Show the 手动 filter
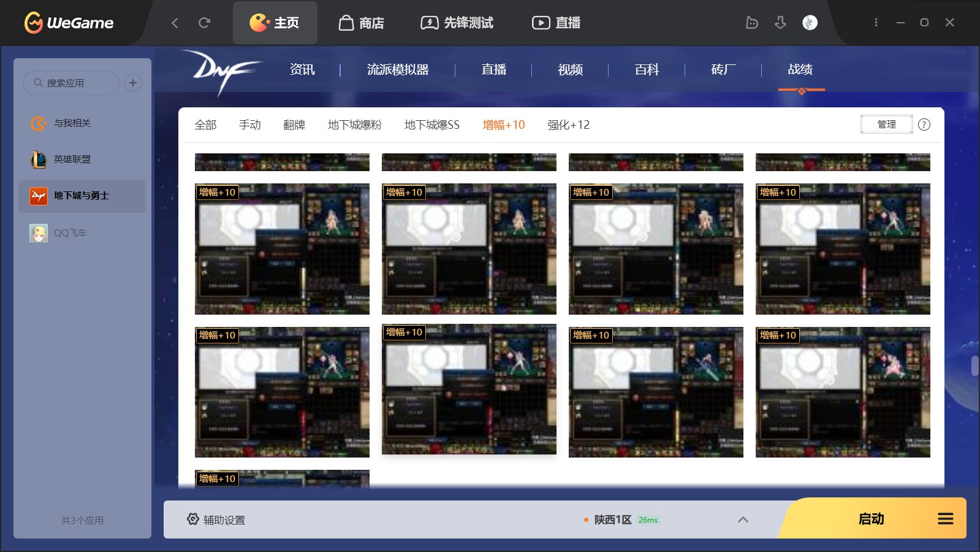 coord(250,125)
